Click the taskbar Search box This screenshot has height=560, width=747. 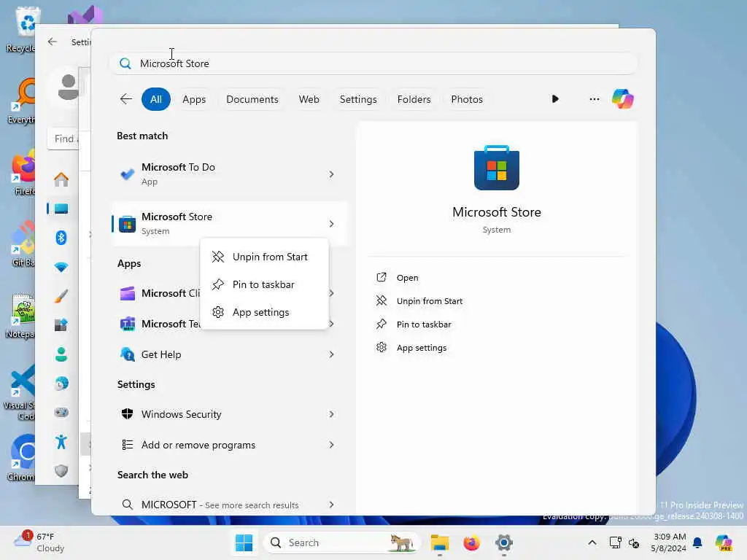coord(341,542)
